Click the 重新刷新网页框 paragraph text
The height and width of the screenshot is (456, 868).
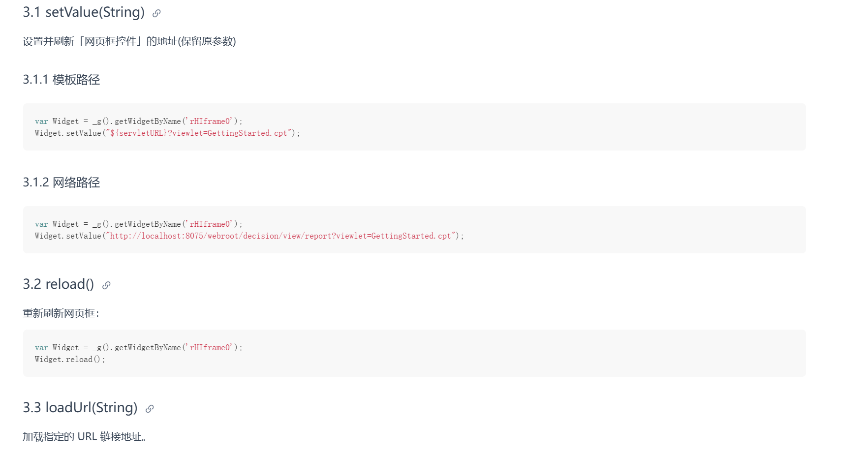coord(61,313)
